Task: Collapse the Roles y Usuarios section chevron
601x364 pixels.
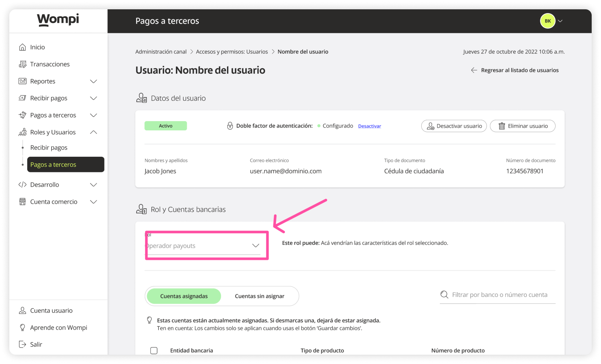Action: tap(94, 132)
